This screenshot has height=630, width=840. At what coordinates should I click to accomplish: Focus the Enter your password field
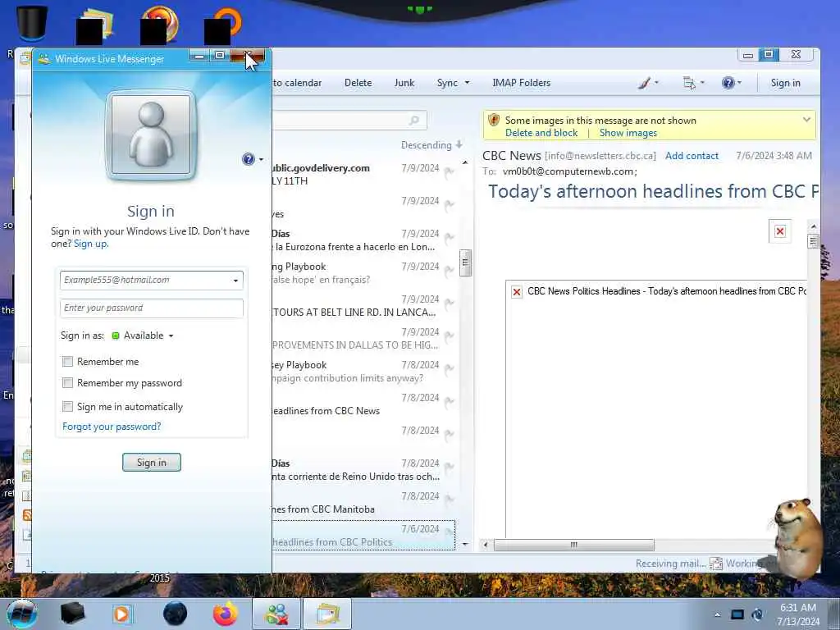coord(152,308)
